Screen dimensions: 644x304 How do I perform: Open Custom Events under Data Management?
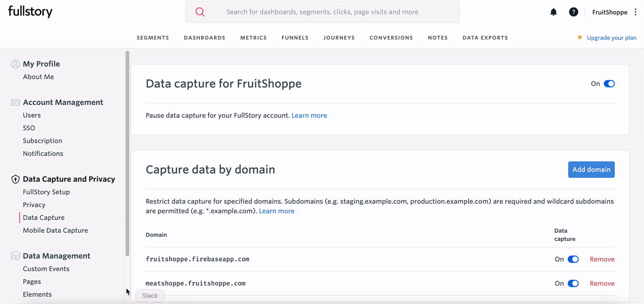coord(46,269)
